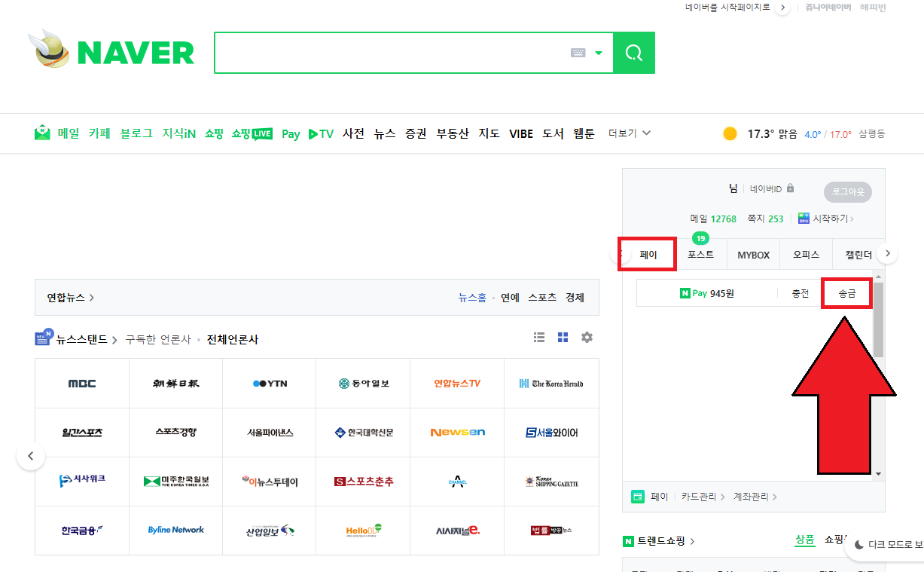Click the 네이버ID lock icon
The width and height of the screenshot is (924, 572).
coord(790,188)
